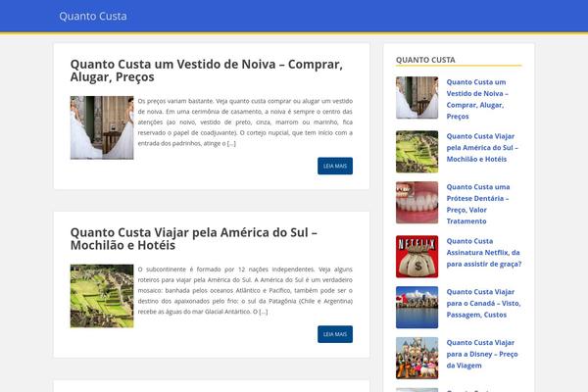Open sidebar link Viajar para a Disney
Viewport: 588px width, 392px height.
pos(482,354)
